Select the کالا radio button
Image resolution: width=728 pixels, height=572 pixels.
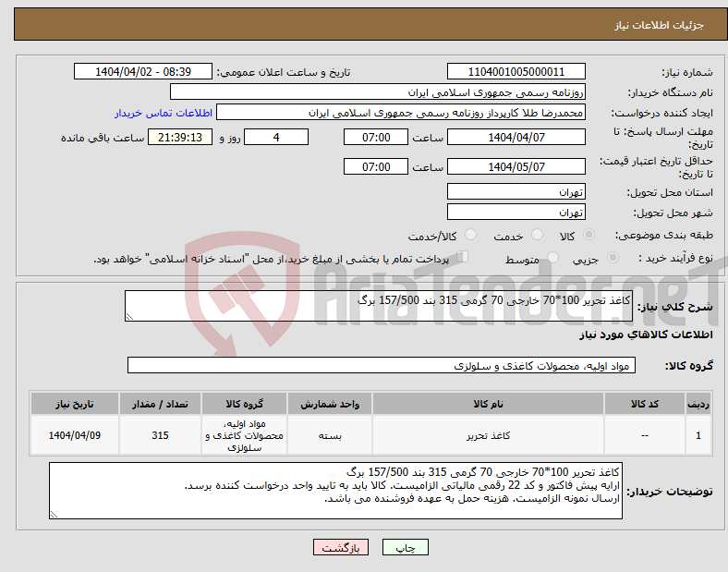[588, 235]
